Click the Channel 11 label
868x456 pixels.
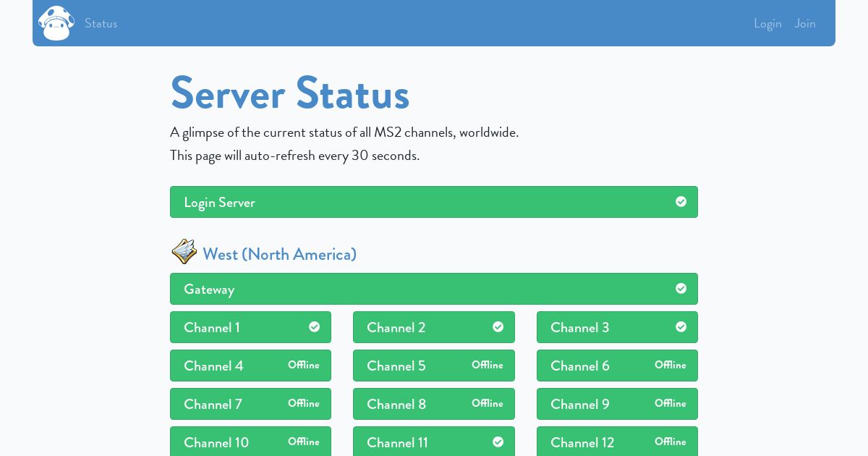click(x=397, y=442)
